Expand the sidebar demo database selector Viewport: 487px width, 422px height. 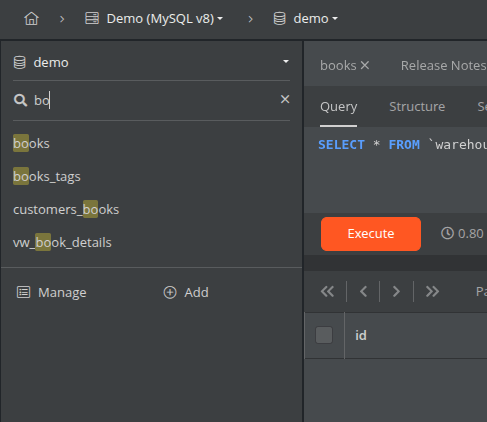(x=151, y=62)
